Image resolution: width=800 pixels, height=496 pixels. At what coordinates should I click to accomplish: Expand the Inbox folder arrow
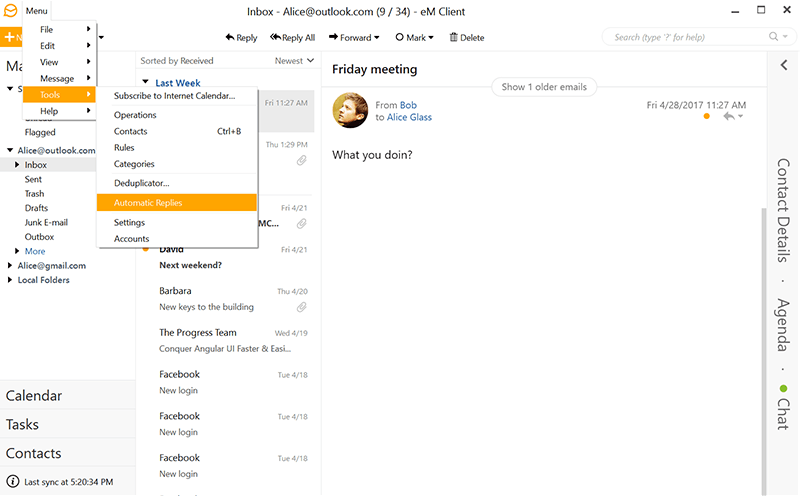point(17,164)
